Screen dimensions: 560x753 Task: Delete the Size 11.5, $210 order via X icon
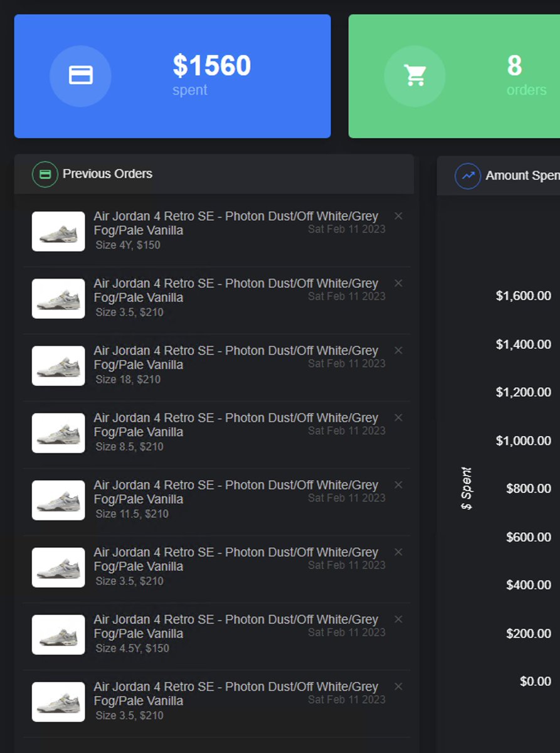tap(398, 484)
